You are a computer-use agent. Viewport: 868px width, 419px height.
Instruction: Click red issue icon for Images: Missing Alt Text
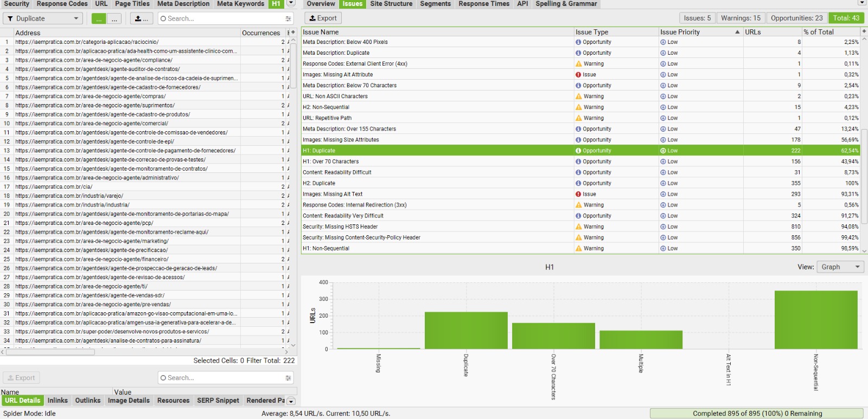coord(578,194)
